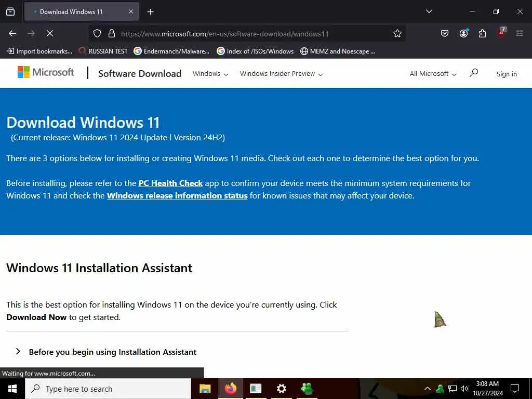532x399 pixels.
Task: Open uBlock extension icon with badge
Action: coord(501,33)
